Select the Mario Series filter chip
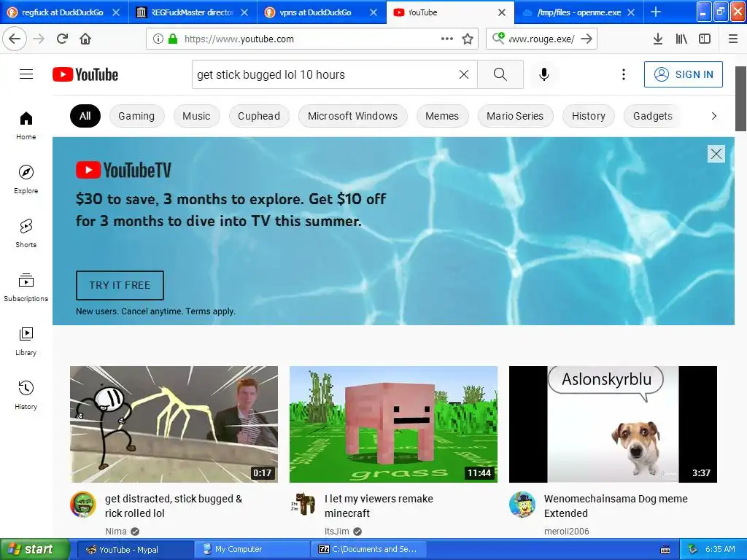Image resolution: width=747 pixels, height=560 pixels. coord(515,116)
